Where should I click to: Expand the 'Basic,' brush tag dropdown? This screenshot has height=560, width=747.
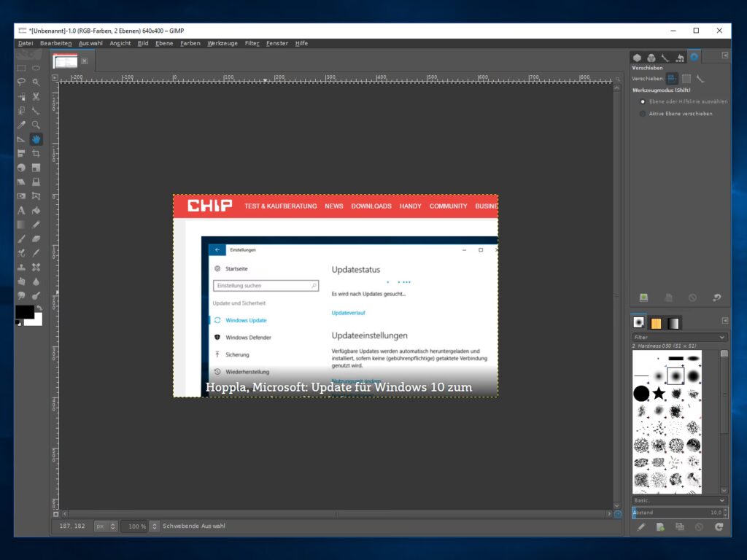click(x=679, y=501)
